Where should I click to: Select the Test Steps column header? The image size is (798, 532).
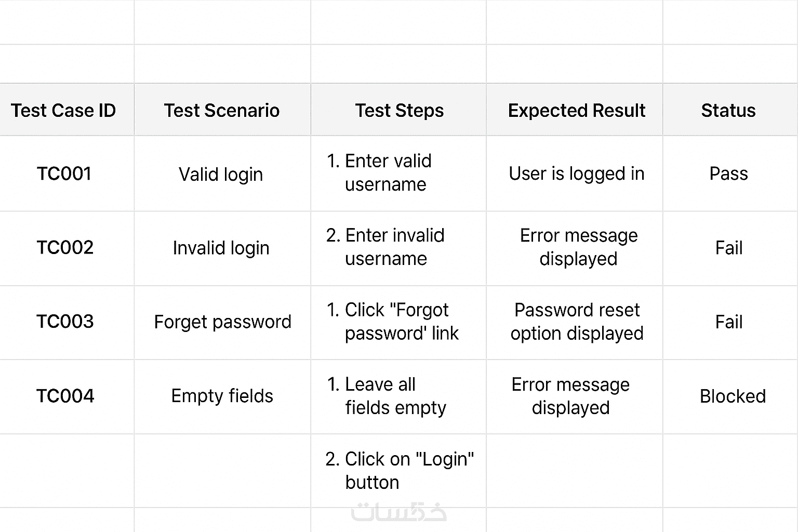coord(399,110)
